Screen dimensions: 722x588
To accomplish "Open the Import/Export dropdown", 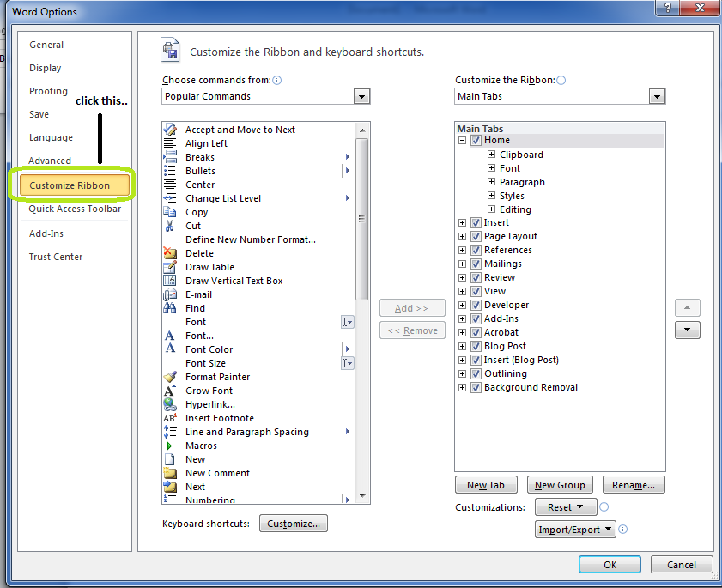I will (x=575, y=529).
